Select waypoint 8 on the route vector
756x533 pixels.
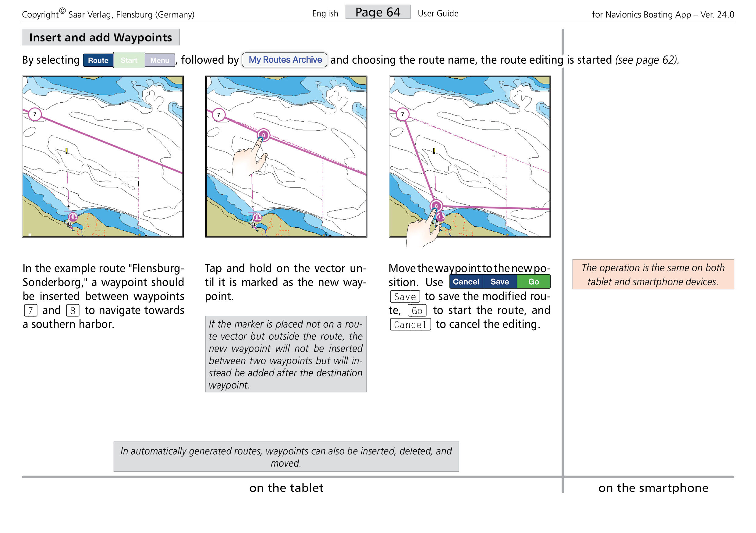263,135
